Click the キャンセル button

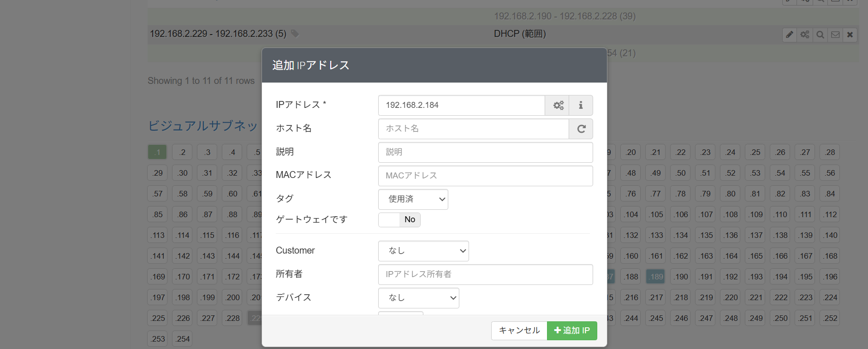(519, 331)
